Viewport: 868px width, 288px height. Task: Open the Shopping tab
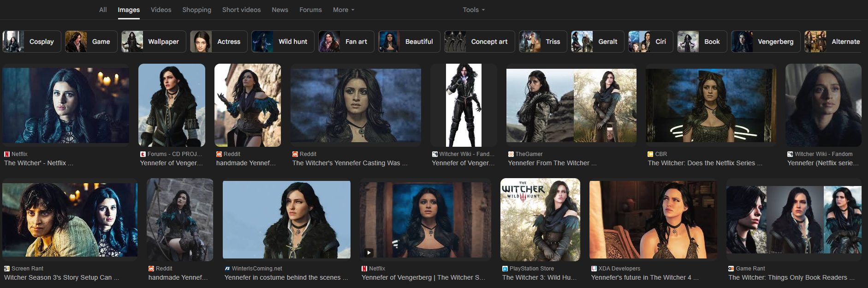pos(196,10)
